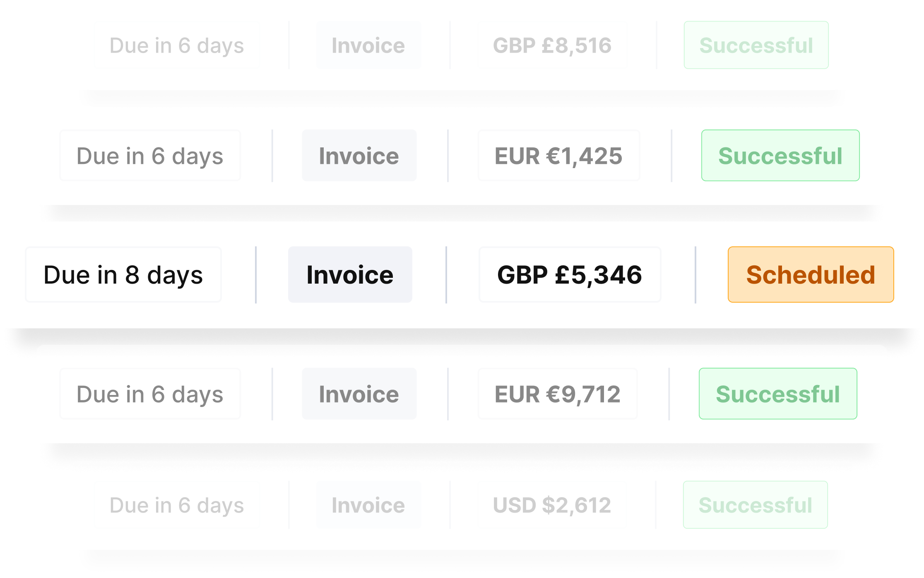
Task: Select the GBP £5,346 amount field
Action: coord(570,275)
